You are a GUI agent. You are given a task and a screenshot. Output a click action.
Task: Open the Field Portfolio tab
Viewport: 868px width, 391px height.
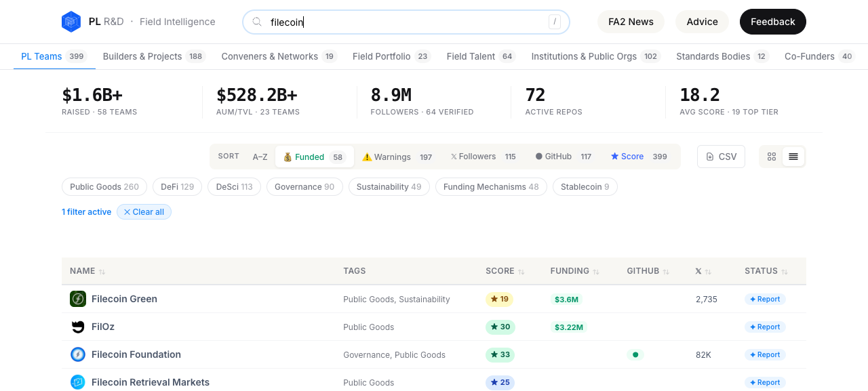click(391, 56)
